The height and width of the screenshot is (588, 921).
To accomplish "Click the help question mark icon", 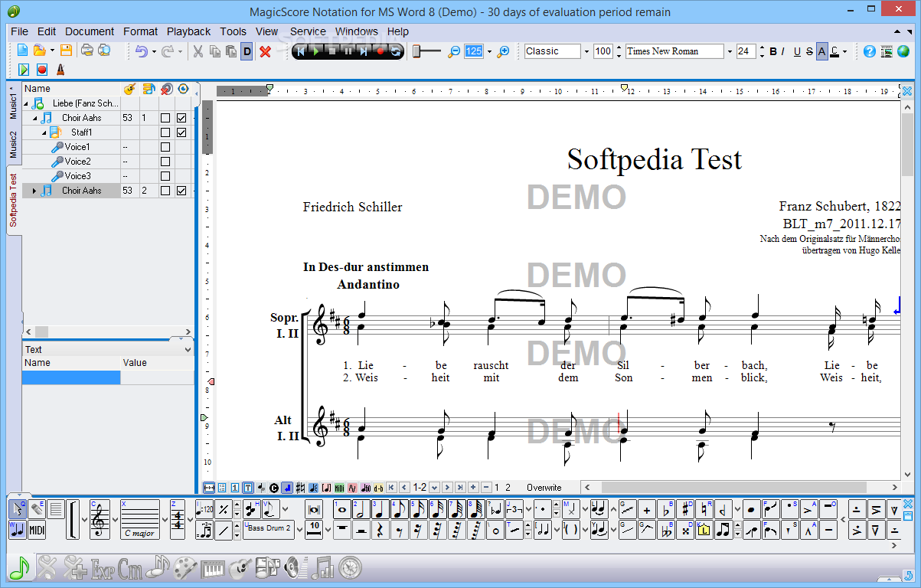I will click(869, 51).
